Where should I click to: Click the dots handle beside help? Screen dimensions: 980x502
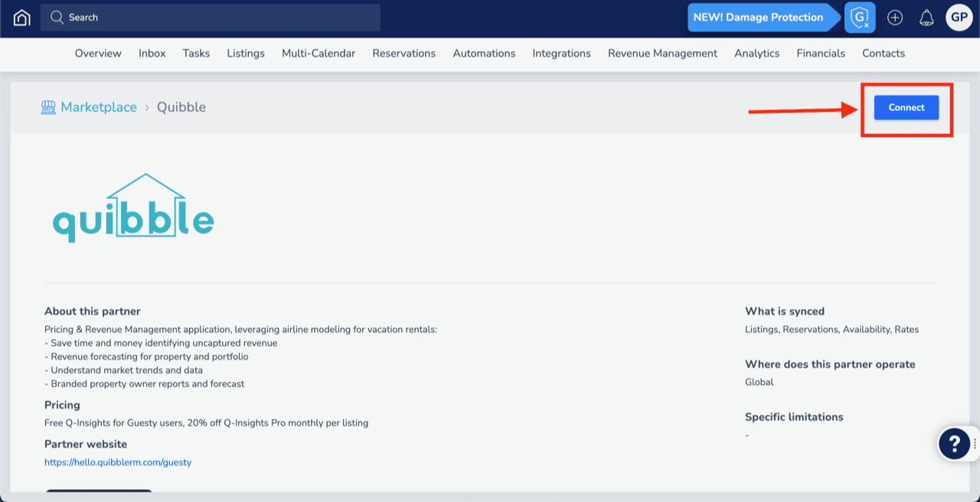click(x=975, y=444)
